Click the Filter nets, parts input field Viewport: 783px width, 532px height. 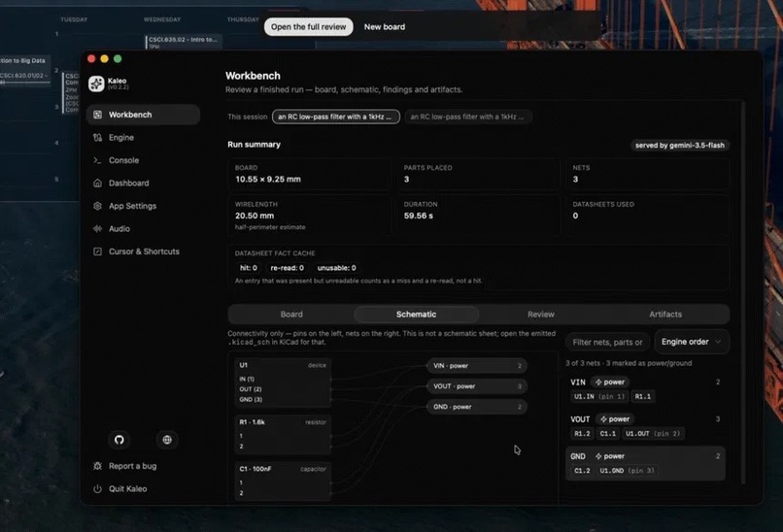point(607,343)
